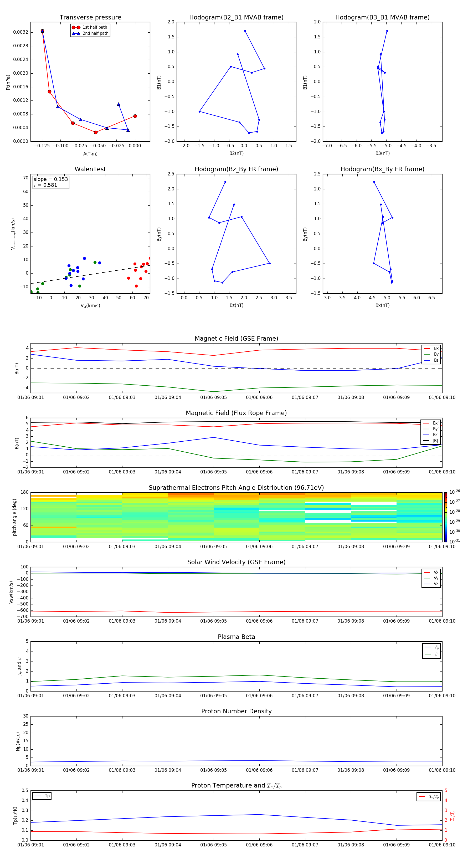Click the βp legend entry in Plasma Beta
The image size is (473, 868).
[431, 647]
